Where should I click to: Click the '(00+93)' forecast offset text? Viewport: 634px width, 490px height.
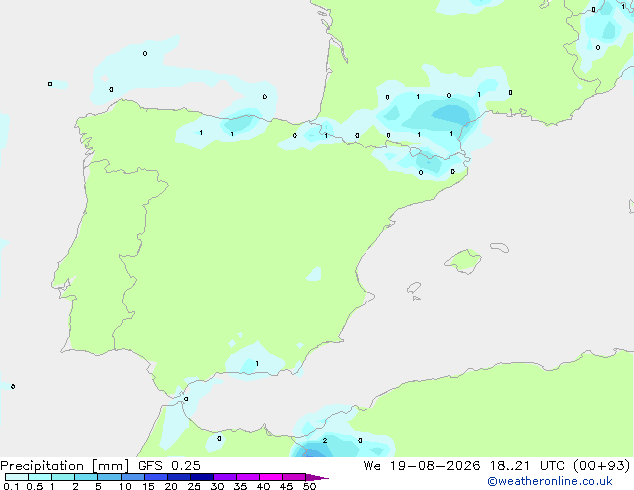point(602,466)
